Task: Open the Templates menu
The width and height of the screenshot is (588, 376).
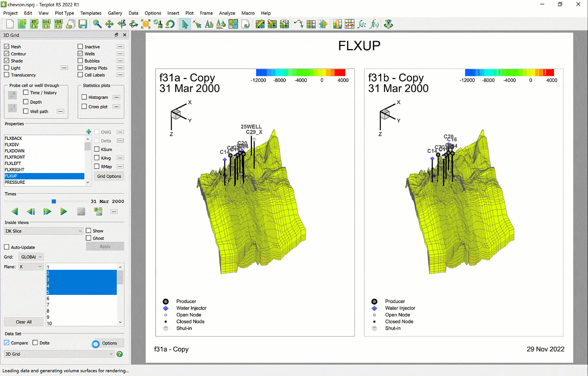Action: tap(91, 13)
